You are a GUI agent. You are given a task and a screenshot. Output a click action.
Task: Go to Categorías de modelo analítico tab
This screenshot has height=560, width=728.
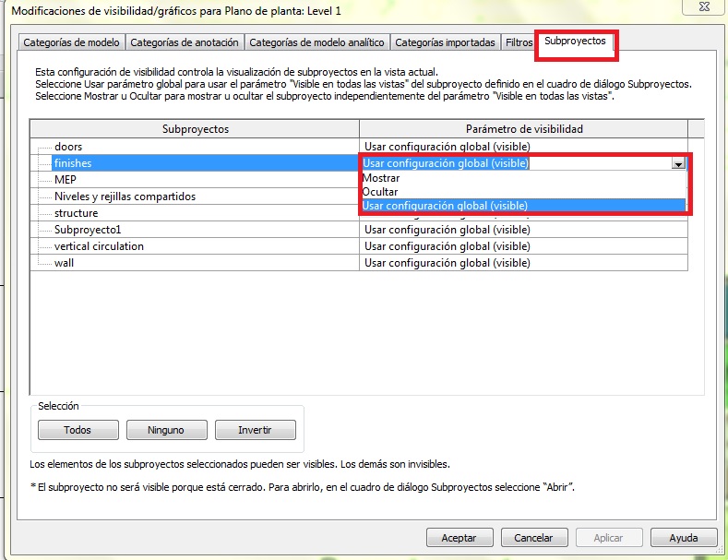coord(316,42)
